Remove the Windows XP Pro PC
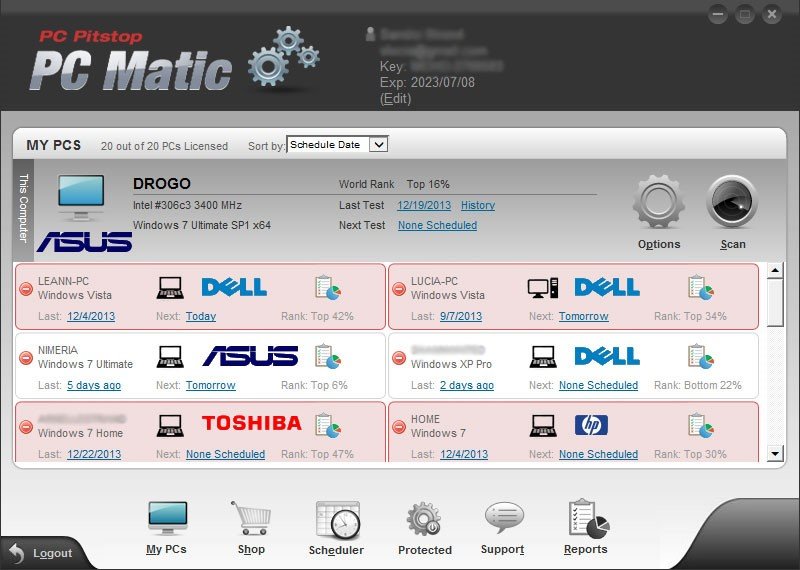 pyautogui.click(x=399, y=358)
